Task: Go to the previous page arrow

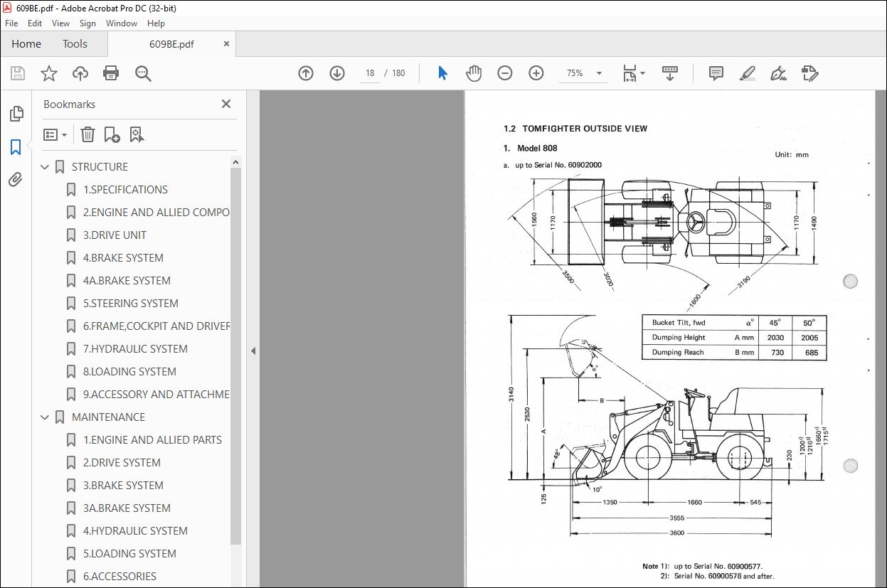Action: [x=306, y=73]
